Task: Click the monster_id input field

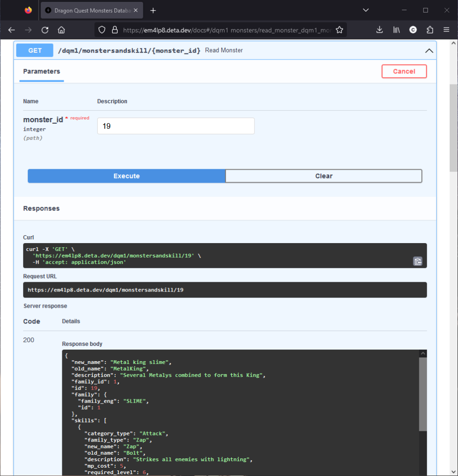Action: pos(175,126)
